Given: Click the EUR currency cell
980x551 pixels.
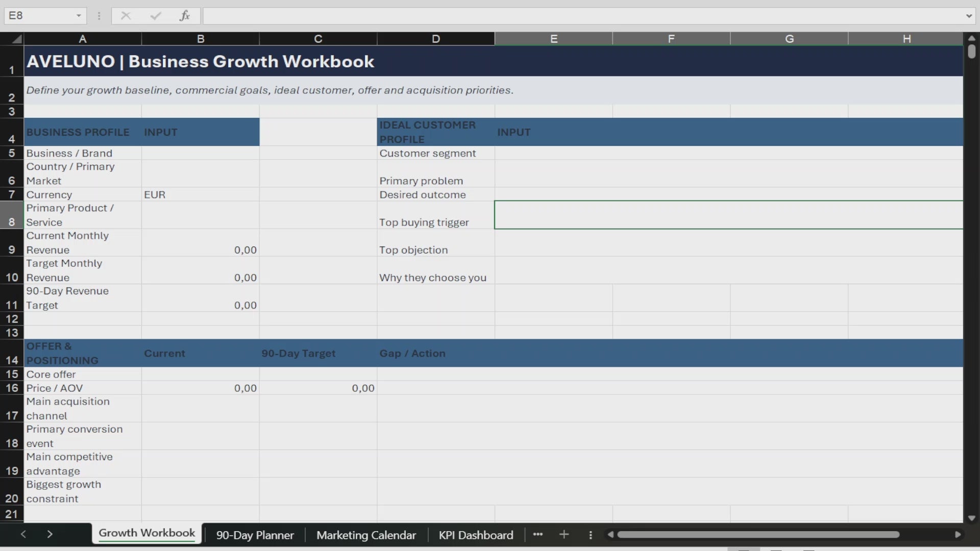Looking at the screenshot, I should click(201, 194).
